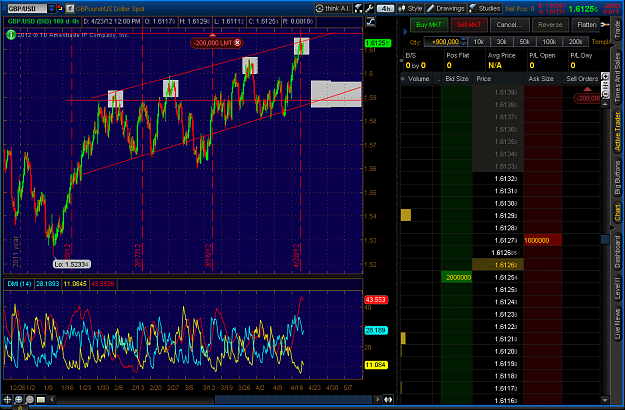This screenshot has width=625, height=410.
Task: Set quantity to 50k
Action: 524,42
